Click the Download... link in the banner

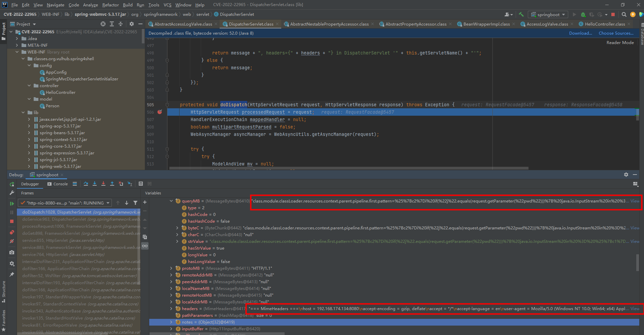(x=580, y=33)
